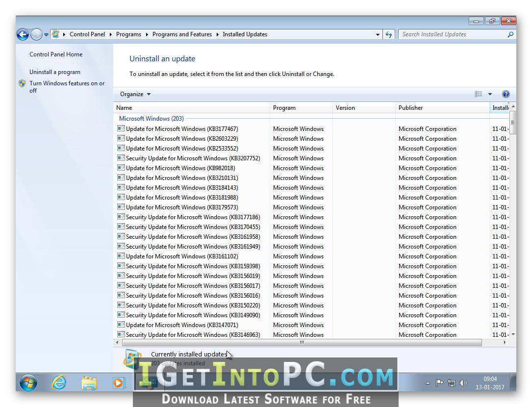Select Security Update KB3149090 entry
This screenshot has width=532, height=407.
pyautogui.click(x=193, y=315)
